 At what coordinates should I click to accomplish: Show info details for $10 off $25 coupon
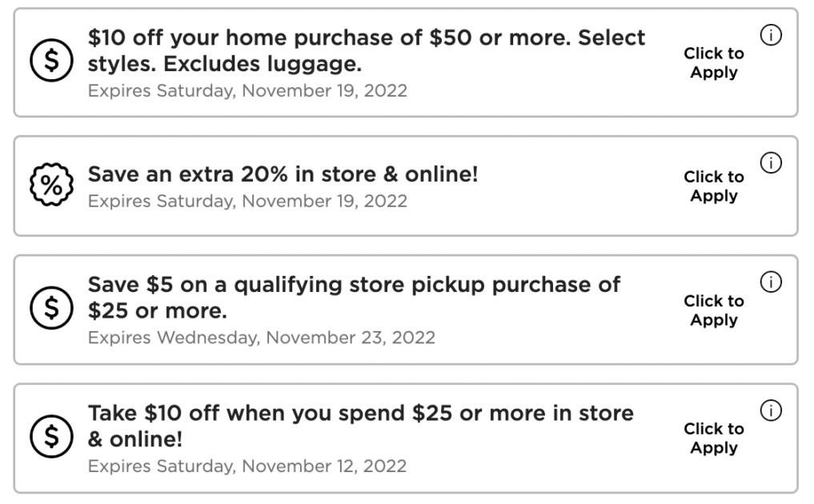(771, 410)
